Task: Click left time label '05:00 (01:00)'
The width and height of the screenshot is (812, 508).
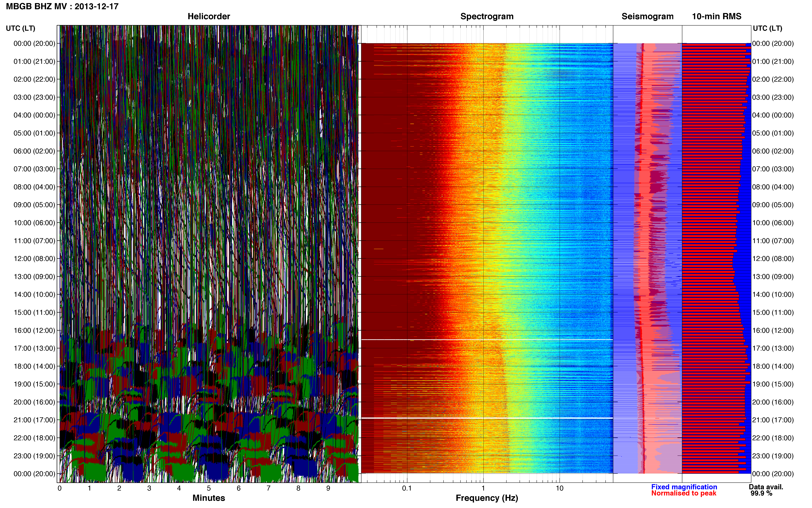Action: tap(34, 133)
